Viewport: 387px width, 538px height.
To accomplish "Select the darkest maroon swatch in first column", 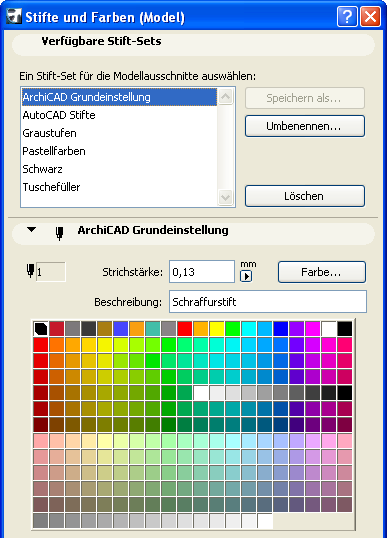I will (x=40, y=425).
